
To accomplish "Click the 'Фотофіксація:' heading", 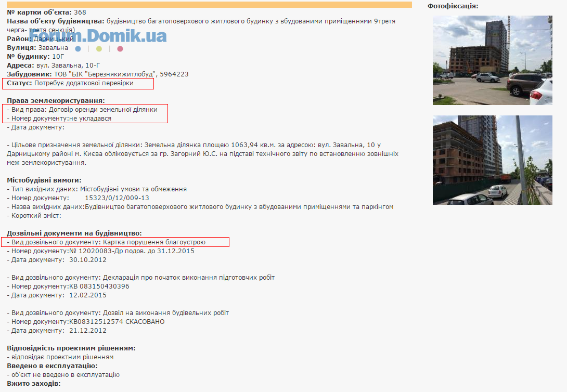I will 453,6.
